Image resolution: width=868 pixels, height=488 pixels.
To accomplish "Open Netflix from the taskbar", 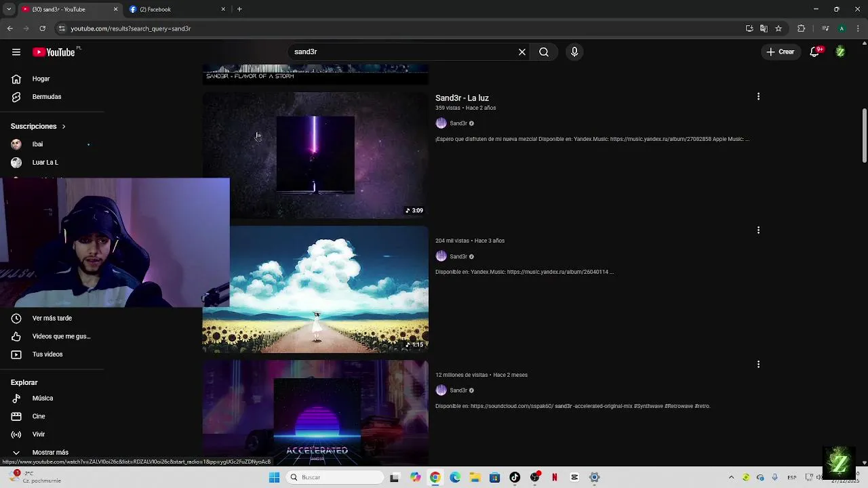I will tap(555, 477).
